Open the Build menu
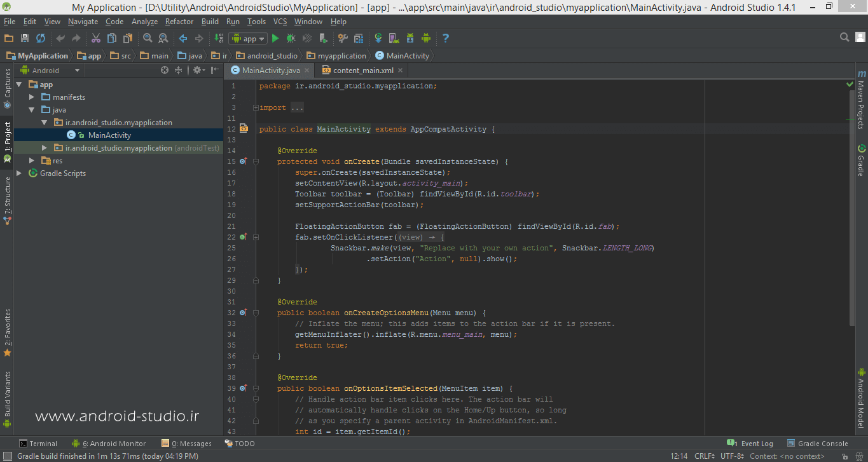This screenshot has height=462, width=868. (210, 22)
